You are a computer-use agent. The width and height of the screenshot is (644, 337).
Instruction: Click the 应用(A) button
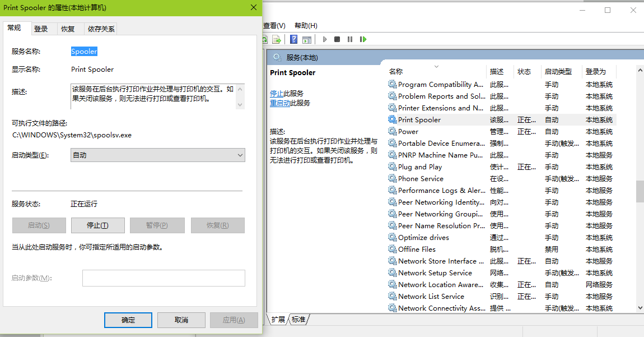(234, 320)
